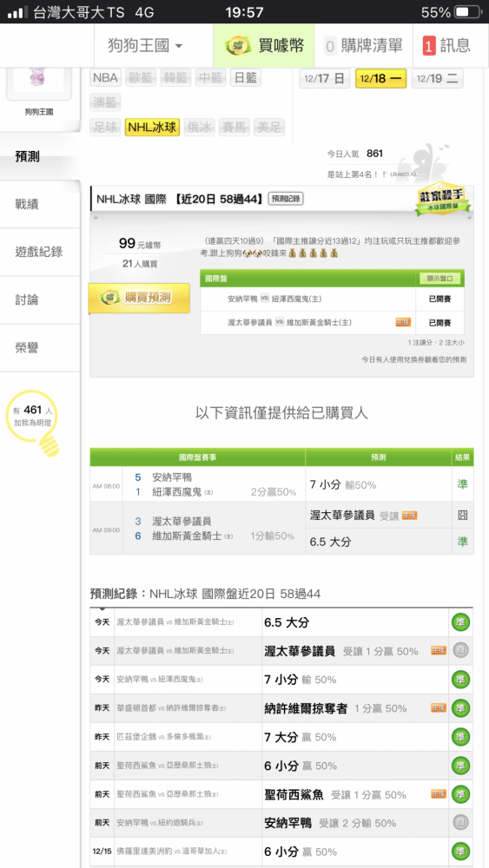
Task: Click the 預測紀錄 button beside 近20日
Action: pos(286,199)
